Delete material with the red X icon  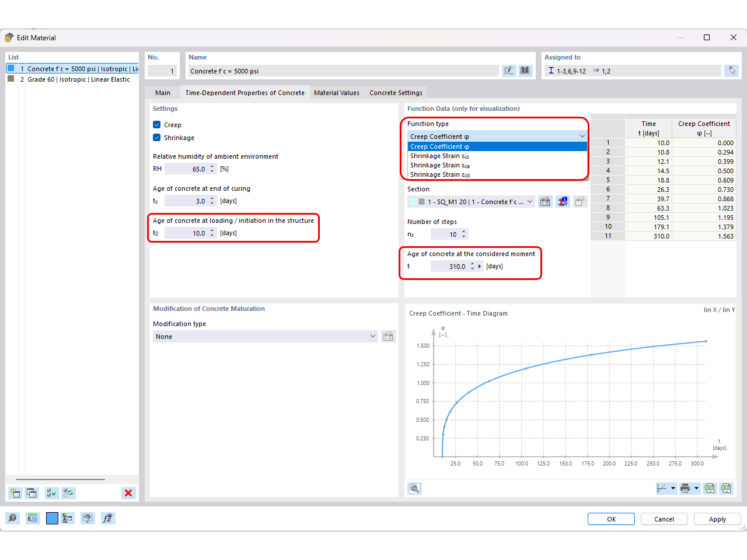[x=128, y=493]
